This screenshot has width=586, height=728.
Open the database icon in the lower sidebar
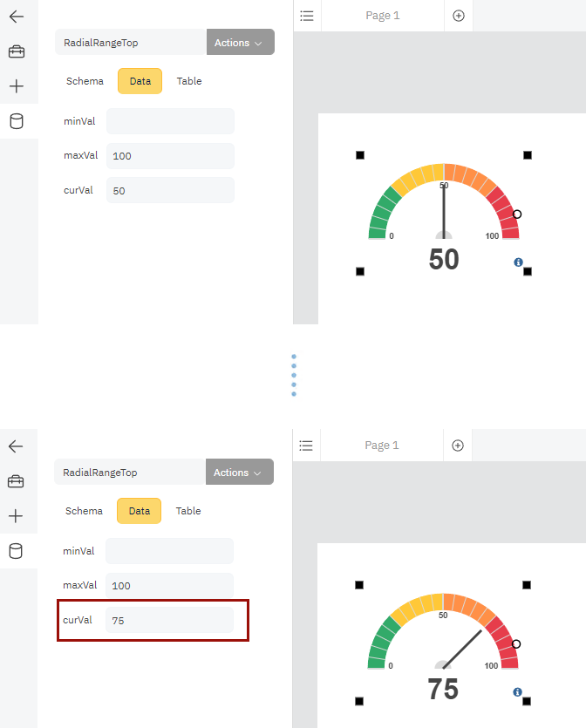click(x=16, y=551)
